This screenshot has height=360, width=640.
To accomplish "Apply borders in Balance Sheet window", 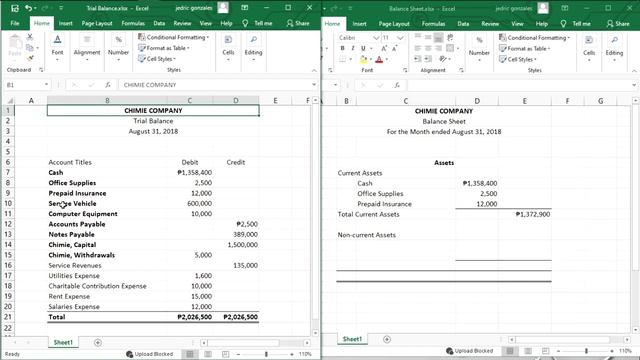I will pyautogui.click(x=342, y=60).
